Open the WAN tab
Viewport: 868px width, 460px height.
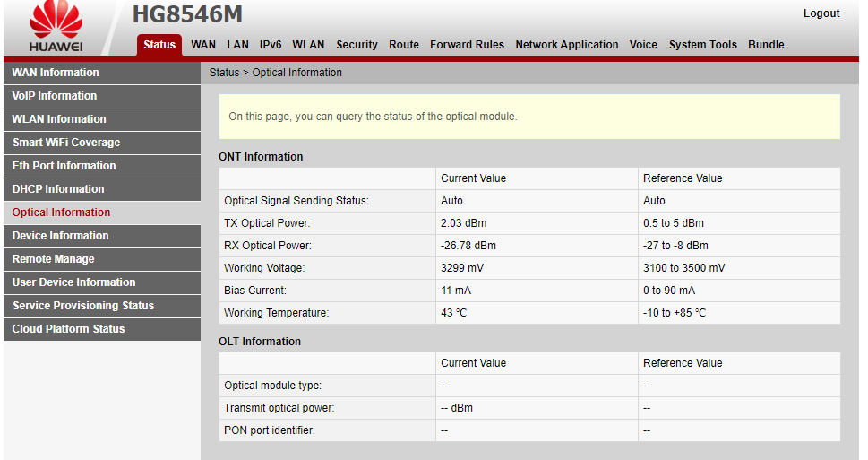pyautogui.click(x=203, y=45)
